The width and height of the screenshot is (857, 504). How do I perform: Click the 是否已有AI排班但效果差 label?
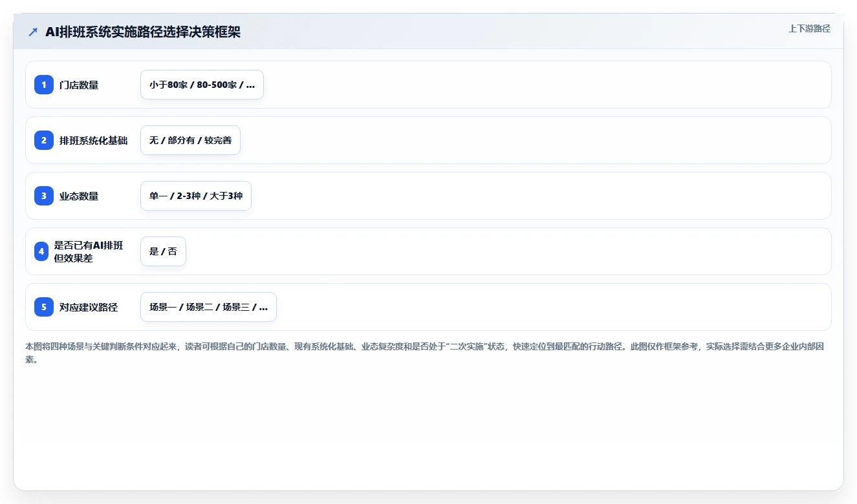[x=89, y=251]
